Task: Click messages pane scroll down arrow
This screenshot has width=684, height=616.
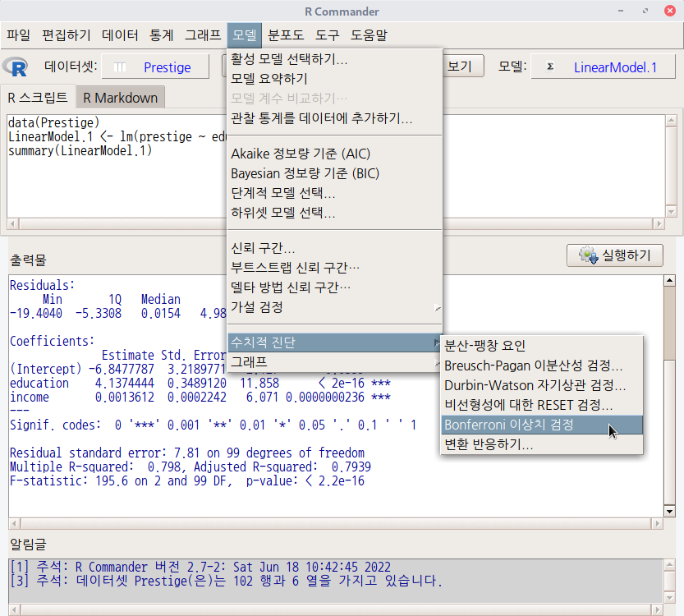Action: pos(670,598)
